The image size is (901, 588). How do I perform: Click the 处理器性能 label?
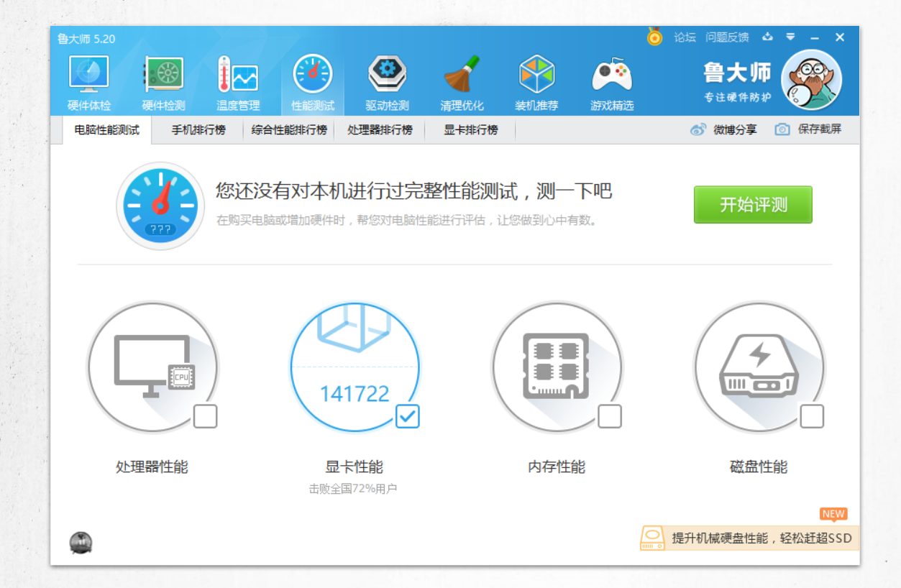coord(152,467)
